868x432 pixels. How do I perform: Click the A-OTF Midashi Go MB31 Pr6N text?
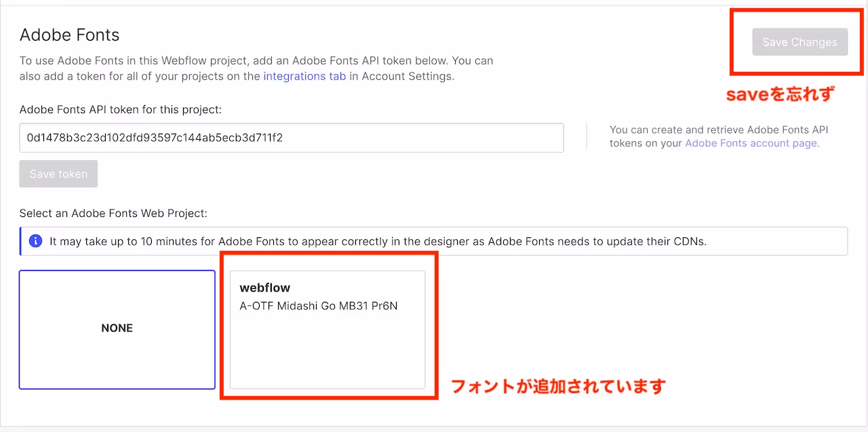pyautogui.click(x=319, y=306)
